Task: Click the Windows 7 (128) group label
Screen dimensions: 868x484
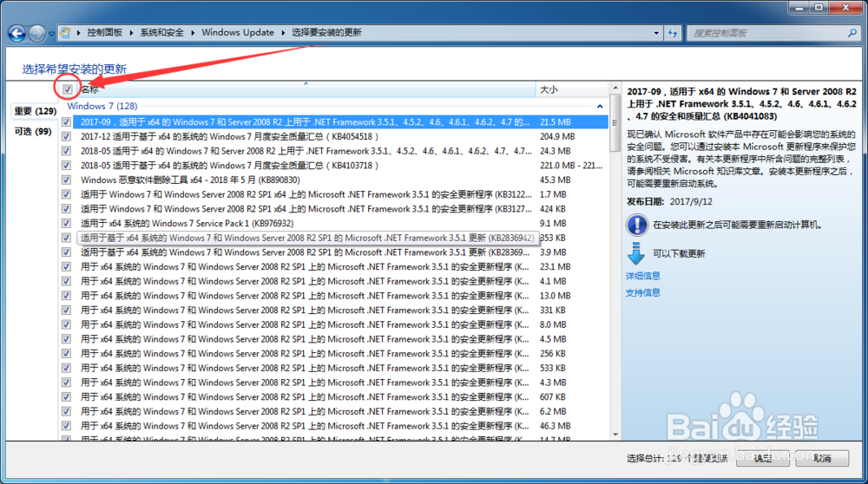Action: click(x=102, y=106)
